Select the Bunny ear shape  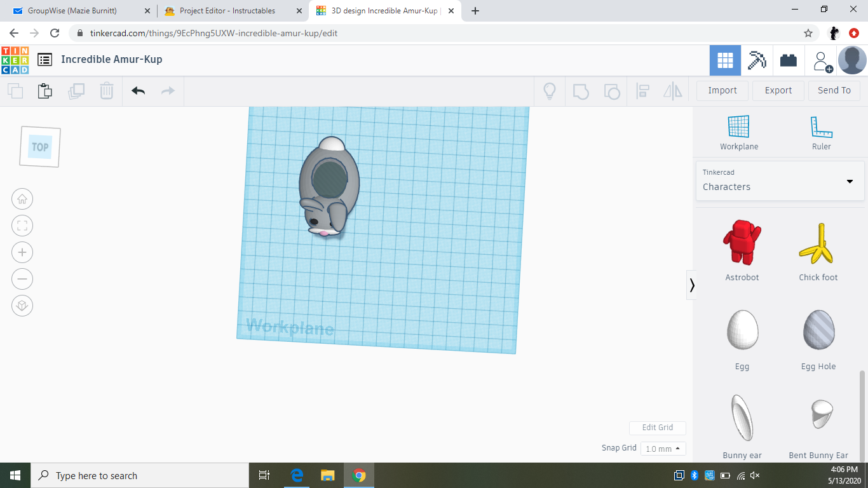tap(742, 427)
